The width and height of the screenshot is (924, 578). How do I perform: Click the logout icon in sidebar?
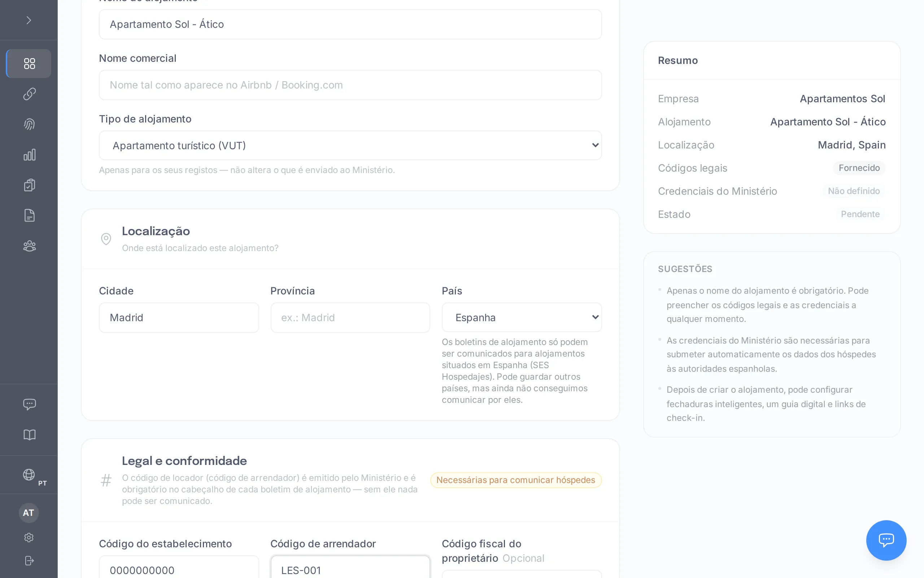tap(29, 560)
